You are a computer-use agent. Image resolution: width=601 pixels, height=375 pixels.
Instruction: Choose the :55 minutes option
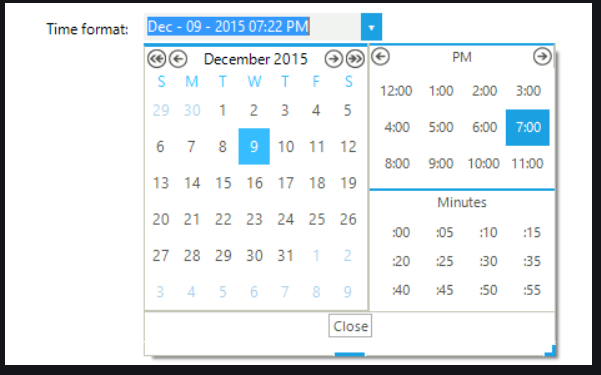[x=532, y=290]
